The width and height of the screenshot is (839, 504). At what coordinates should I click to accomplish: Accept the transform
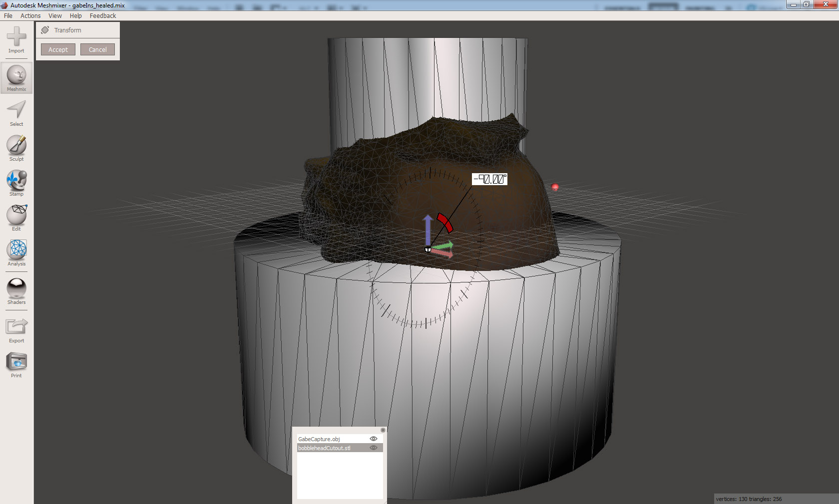tap(58, 49)
